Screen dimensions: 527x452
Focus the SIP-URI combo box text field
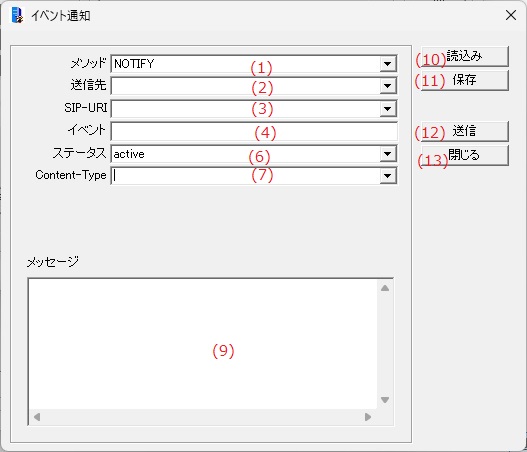(246, 109)
